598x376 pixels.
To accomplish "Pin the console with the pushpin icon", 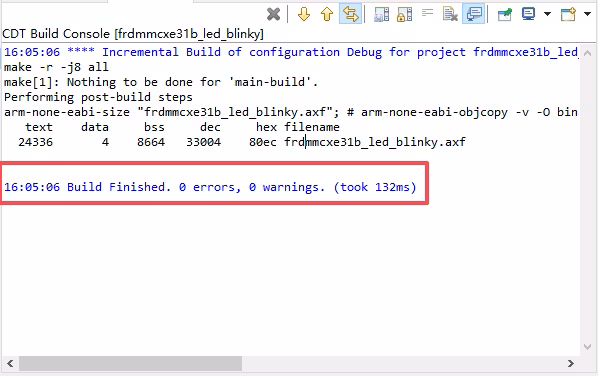I will point(505,14).
